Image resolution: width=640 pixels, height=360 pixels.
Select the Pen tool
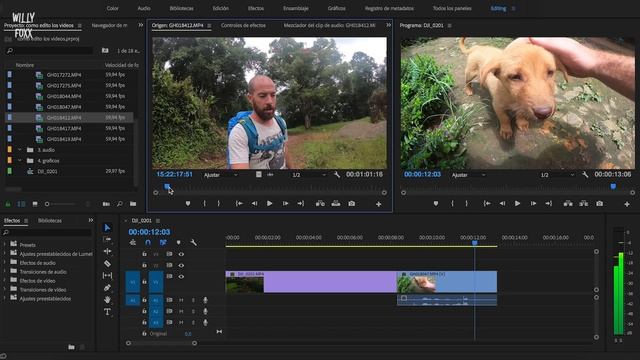pyautogui.click(x=107, y=288)
